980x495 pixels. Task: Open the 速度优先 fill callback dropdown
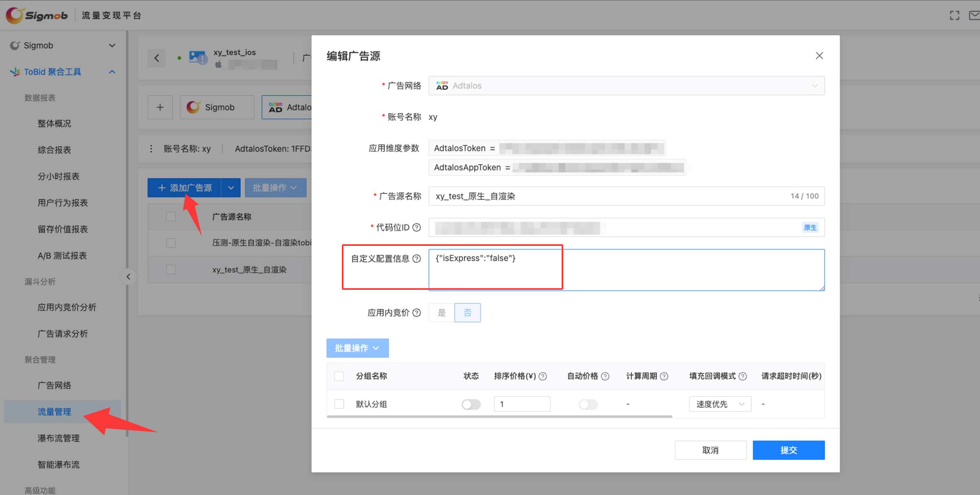[720, 404]
